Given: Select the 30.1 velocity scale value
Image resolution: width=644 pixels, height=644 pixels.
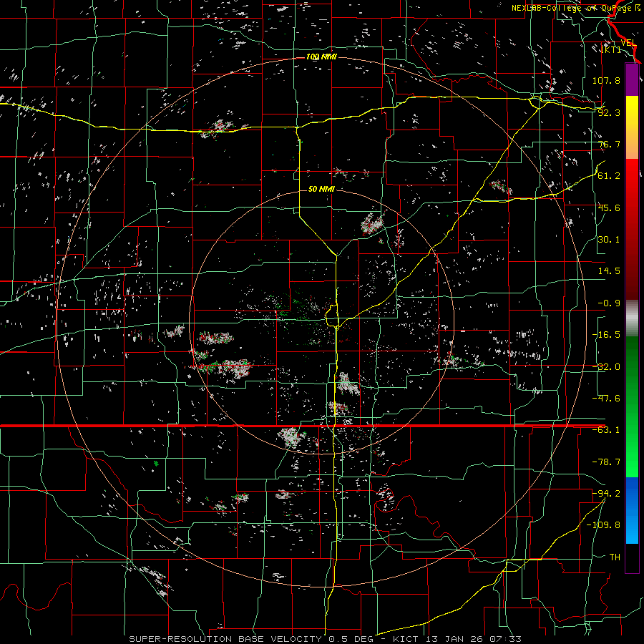Looking at the screenshot, I should [x=609, y=240].
